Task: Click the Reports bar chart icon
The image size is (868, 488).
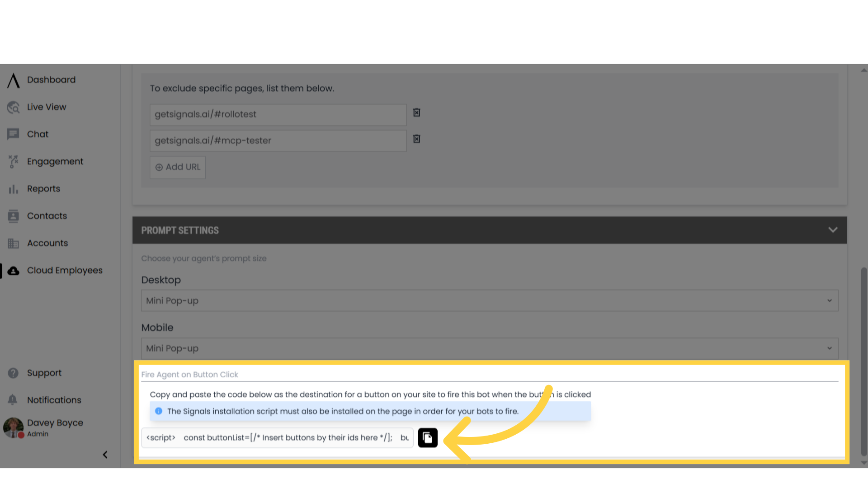Action: click(x=14, y=189)
